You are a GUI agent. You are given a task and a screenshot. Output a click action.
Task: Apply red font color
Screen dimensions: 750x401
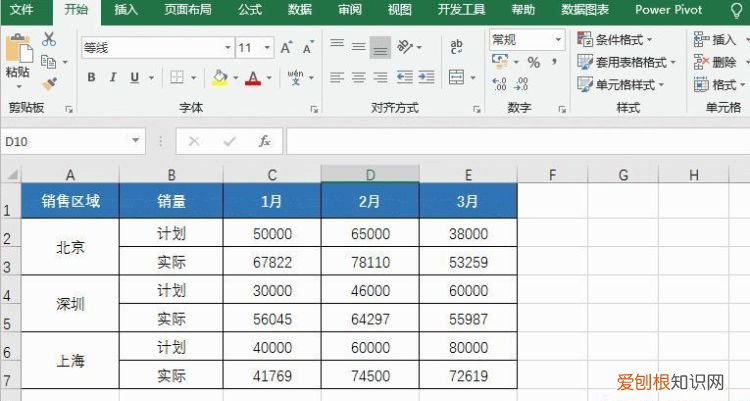pyautogui.click(x=253, y=78)
